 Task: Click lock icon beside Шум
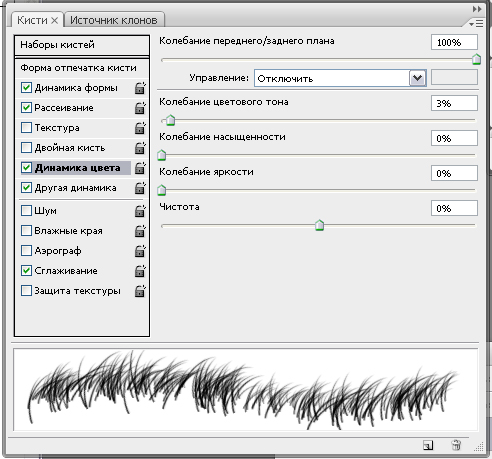[140, 211]
